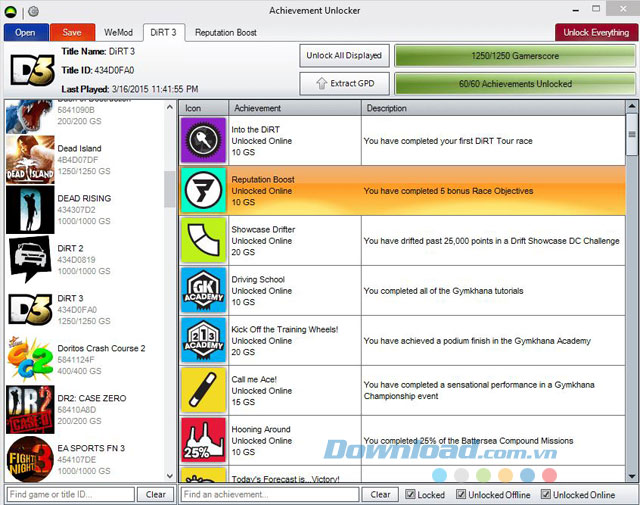Choose EA SPORTS FN 3 thumbnail
The image size is (640, 505).
coord(30,459)
